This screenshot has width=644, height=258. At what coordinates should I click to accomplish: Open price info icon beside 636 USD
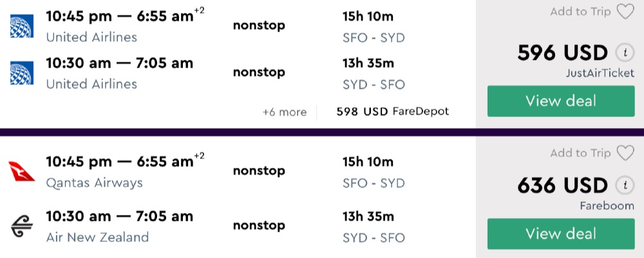coord(623,186)
